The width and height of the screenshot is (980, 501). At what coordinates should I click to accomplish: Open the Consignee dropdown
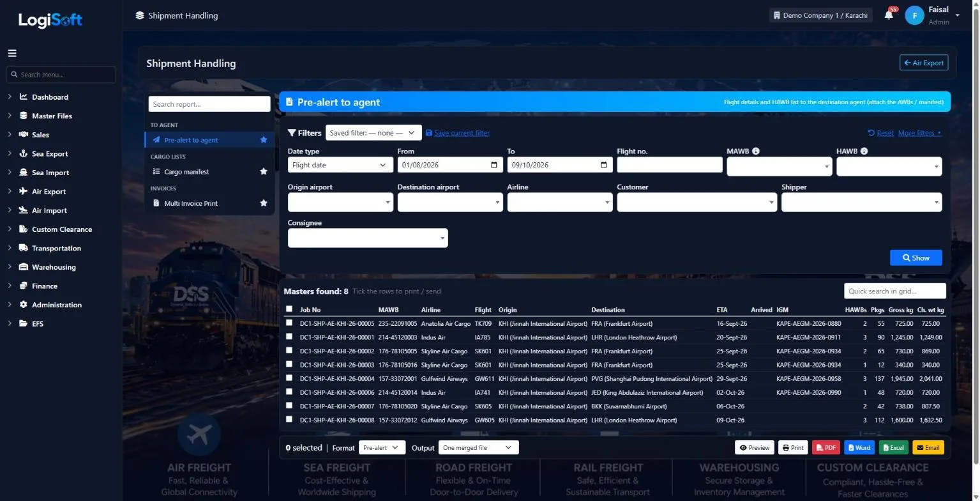[x=368, y=238]
